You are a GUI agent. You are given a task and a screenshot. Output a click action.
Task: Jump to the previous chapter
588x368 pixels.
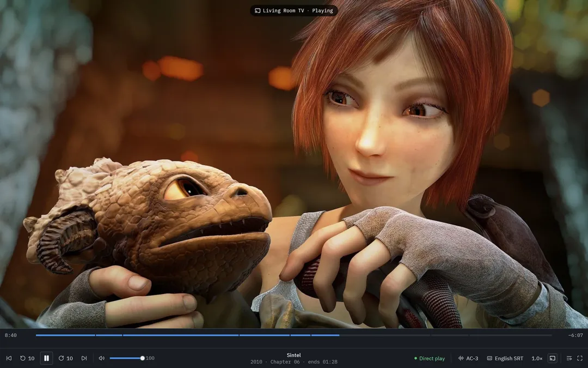[9, 358]
